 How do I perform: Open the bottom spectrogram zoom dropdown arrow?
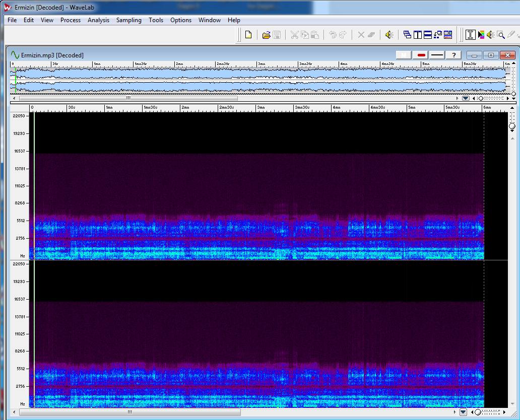pos(463,412)
